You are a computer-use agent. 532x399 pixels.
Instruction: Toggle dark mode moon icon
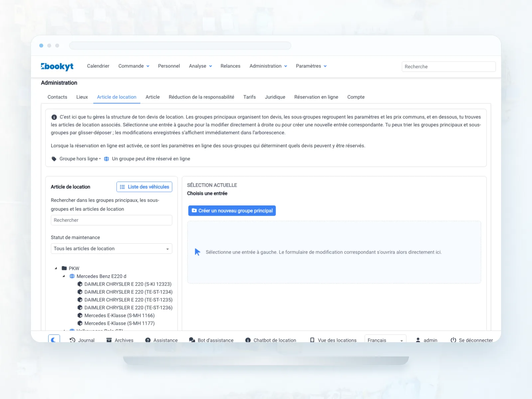tap(54, 339)
